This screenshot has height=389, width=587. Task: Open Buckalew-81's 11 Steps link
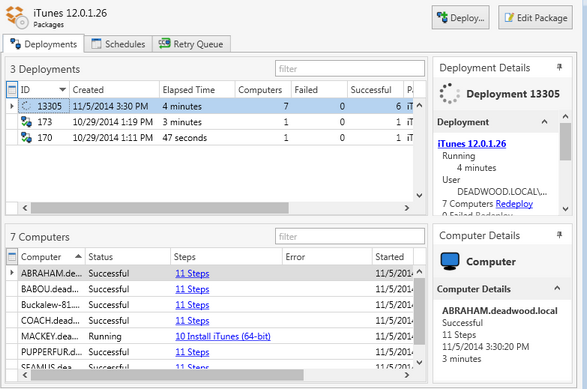192,305
